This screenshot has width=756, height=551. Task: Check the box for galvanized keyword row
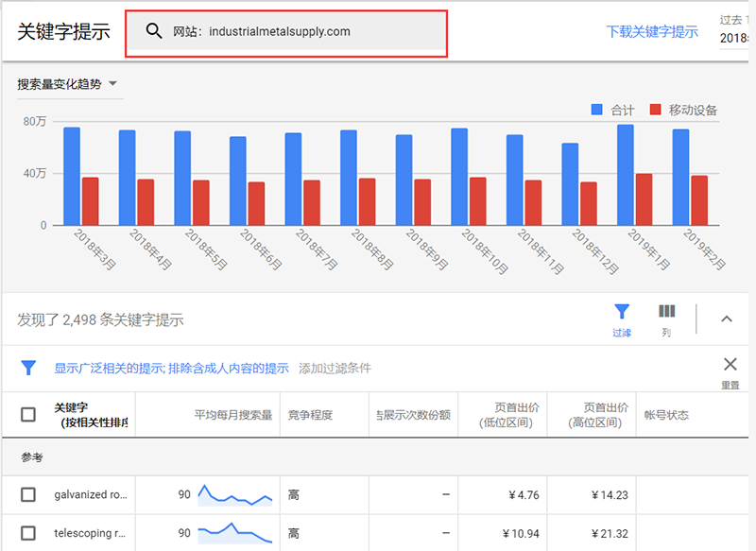(x=28, y=494)
